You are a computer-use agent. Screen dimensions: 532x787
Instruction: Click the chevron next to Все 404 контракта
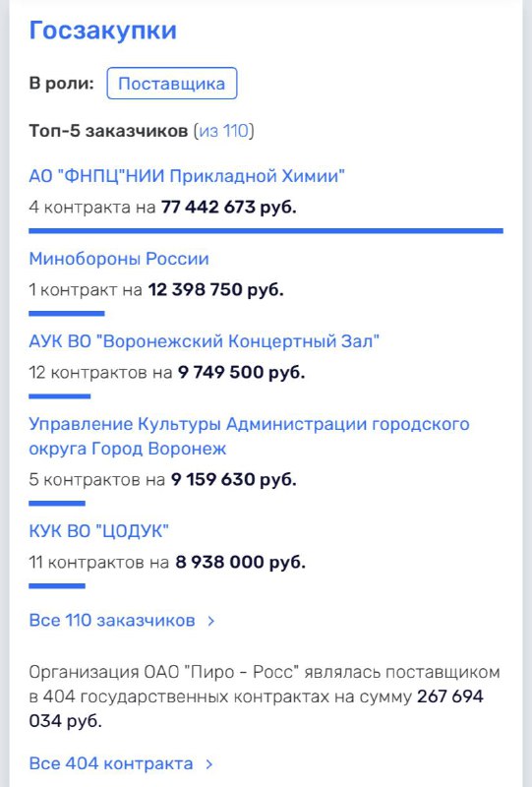click(x=209, y=764)
